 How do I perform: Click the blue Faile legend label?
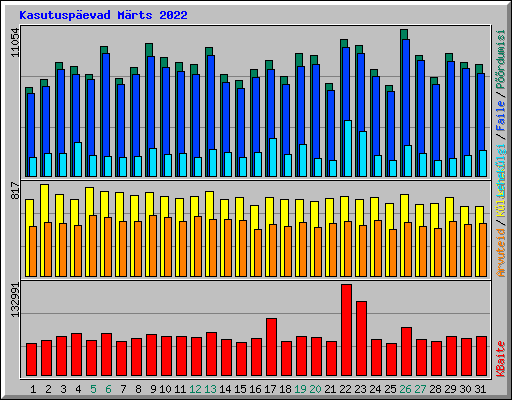(501, 115)
